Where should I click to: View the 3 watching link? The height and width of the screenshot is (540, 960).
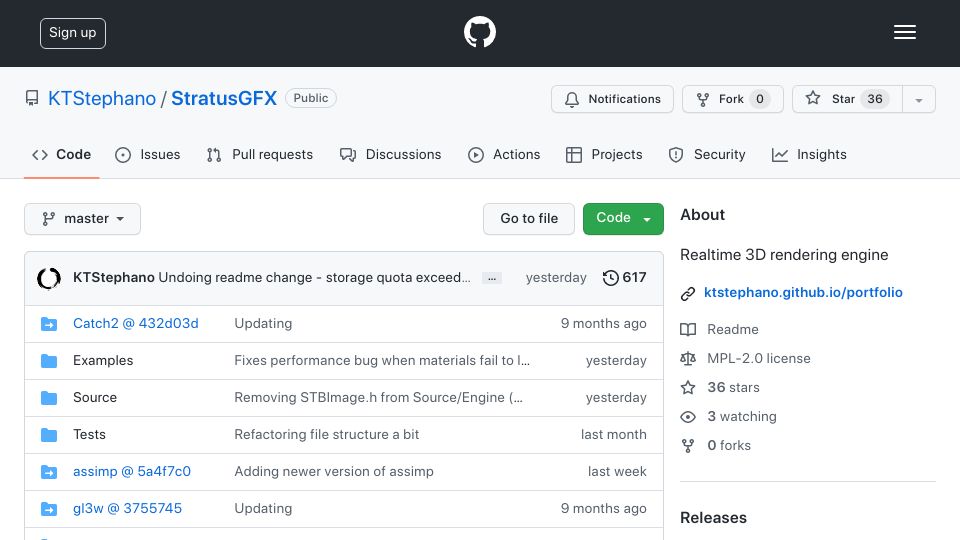[742, 416]
